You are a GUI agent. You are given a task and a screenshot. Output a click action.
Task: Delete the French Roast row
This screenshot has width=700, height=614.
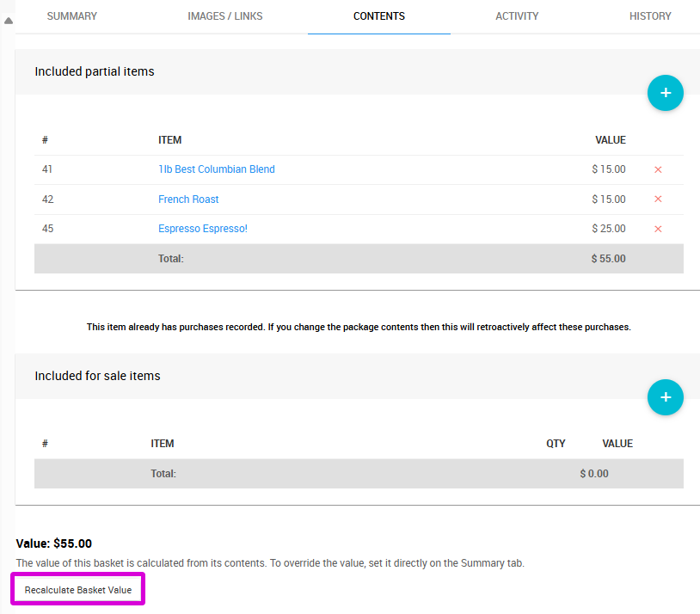click(658, 200)
